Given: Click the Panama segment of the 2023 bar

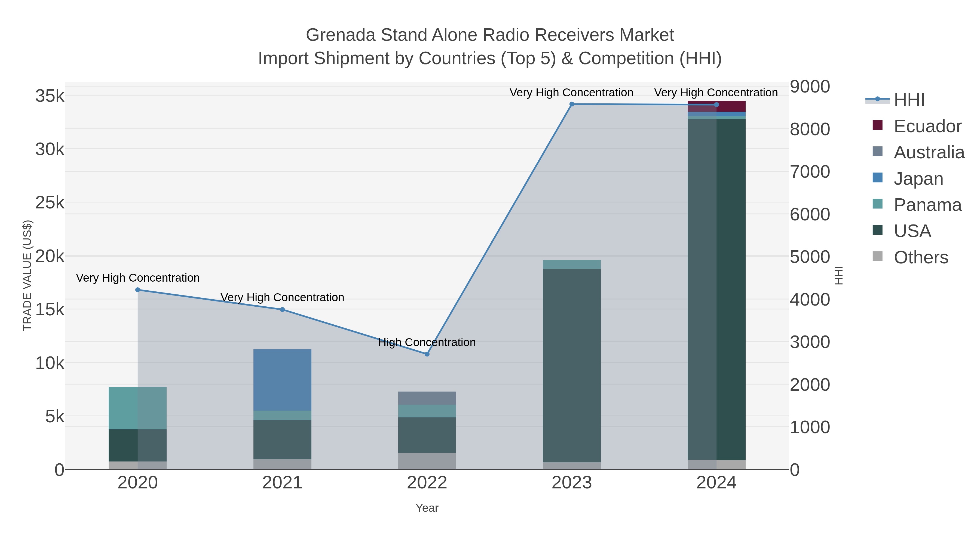Looking at the screenshot, I should tap(572, 265).
